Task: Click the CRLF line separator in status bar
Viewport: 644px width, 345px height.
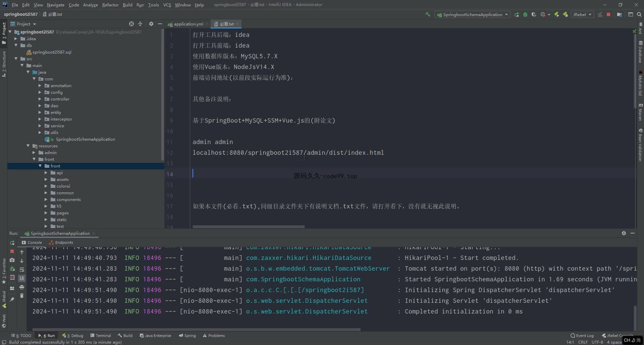Action: coord(583,342)
